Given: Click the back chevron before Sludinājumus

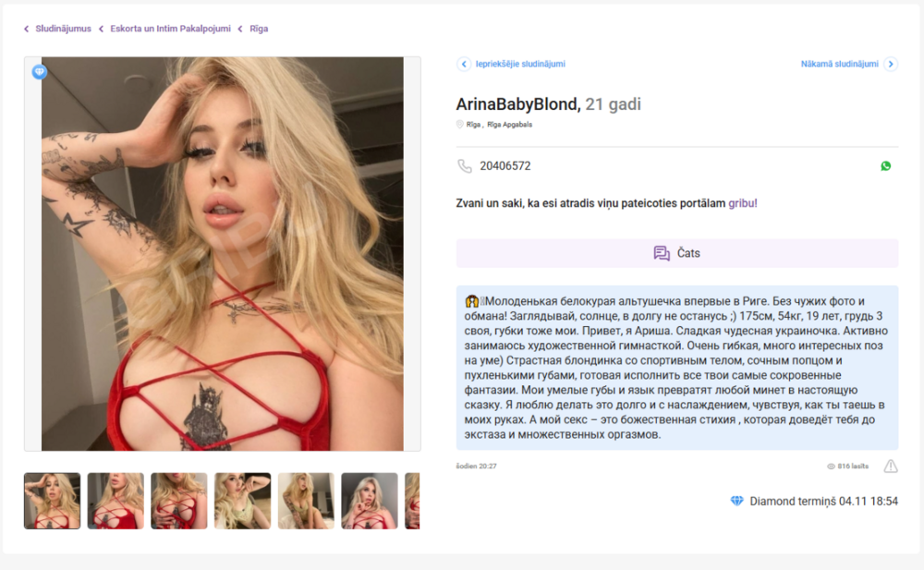Looking at the screenshot, I should 26,29.
